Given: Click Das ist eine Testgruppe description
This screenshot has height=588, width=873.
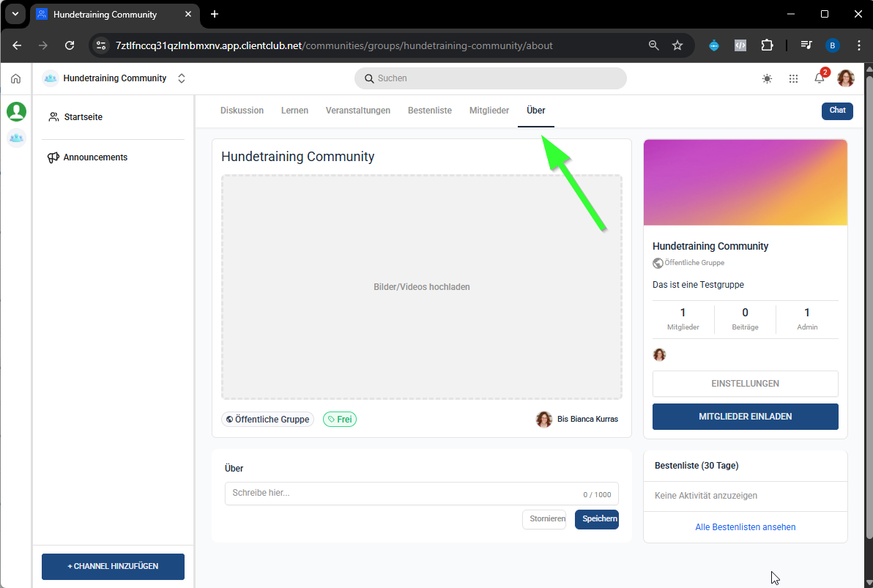Looking at the screenshot, I should 698,285.
